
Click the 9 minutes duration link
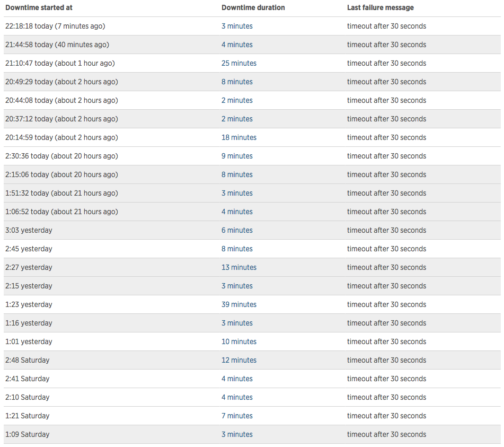coord(237,156)
